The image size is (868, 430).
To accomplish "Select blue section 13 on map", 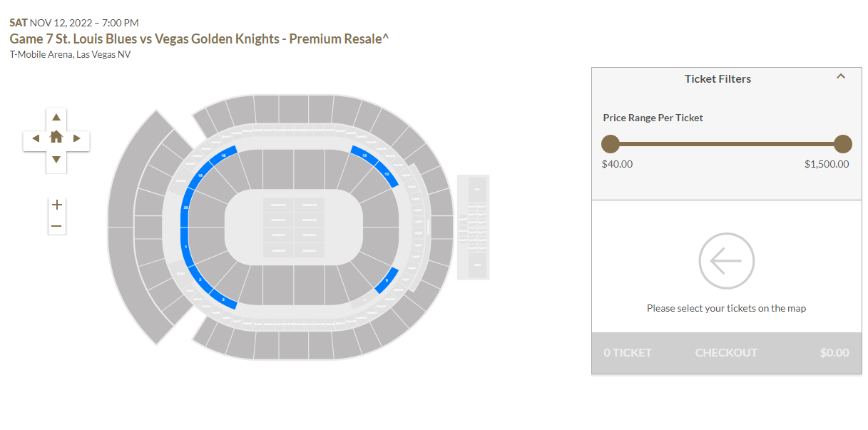I will [364, 155].
